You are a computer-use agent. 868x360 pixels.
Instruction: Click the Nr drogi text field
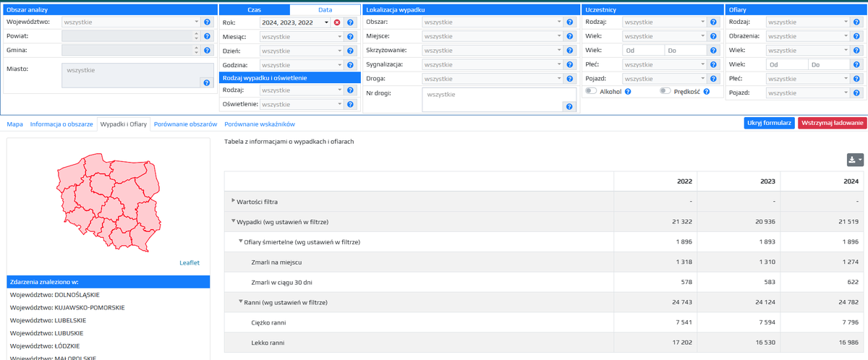[x=499, y=100]
